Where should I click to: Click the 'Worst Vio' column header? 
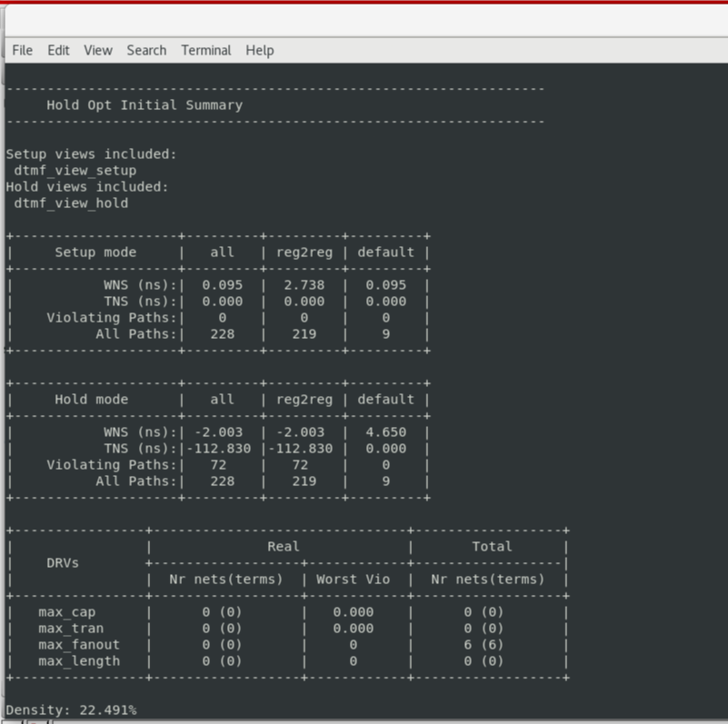[x=354, y=580]
